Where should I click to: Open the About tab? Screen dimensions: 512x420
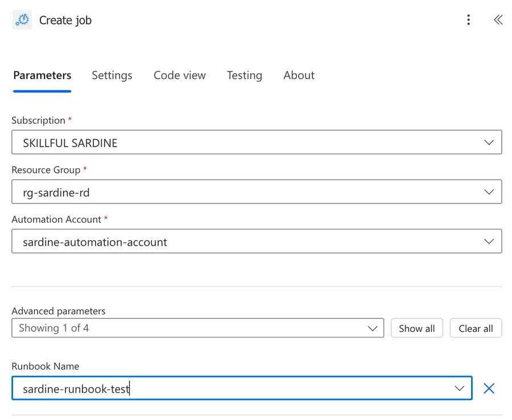[299, 75]
